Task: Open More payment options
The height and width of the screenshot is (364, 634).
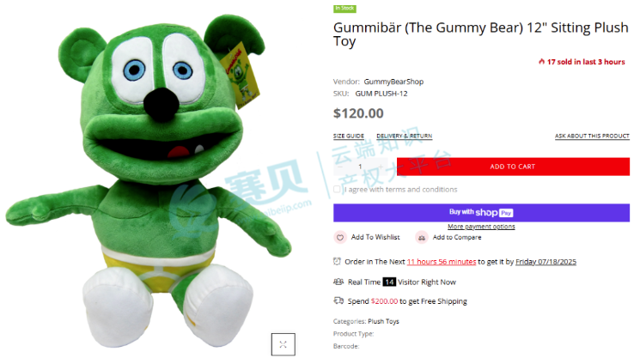Action: pos(481,227)
